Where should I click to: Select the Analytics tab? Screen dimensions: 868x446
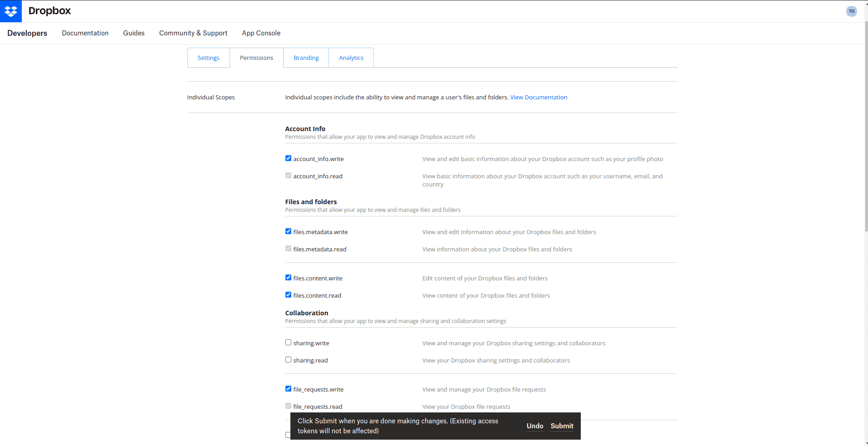point(351,58)
